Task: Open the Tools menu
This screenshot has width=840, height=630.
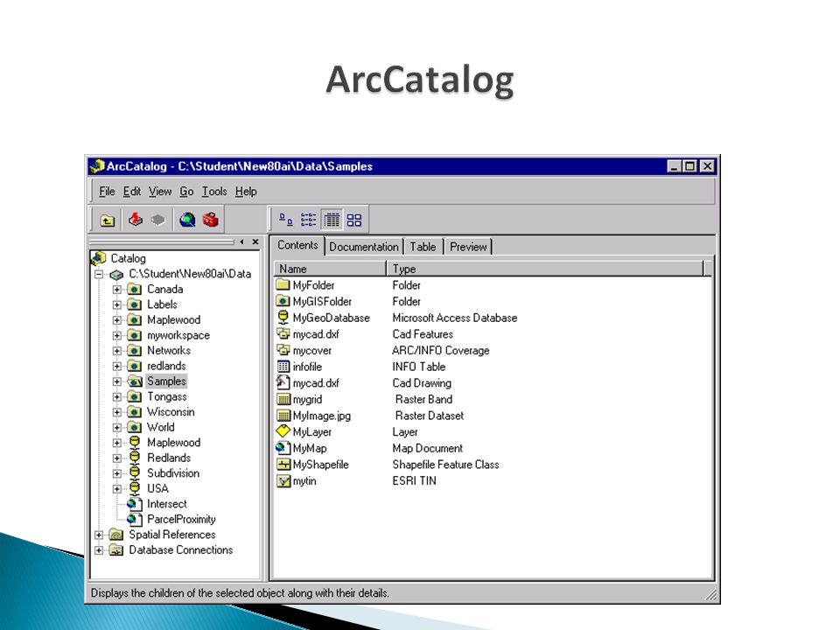Action: pyautogui.click(x=214, y=192)
